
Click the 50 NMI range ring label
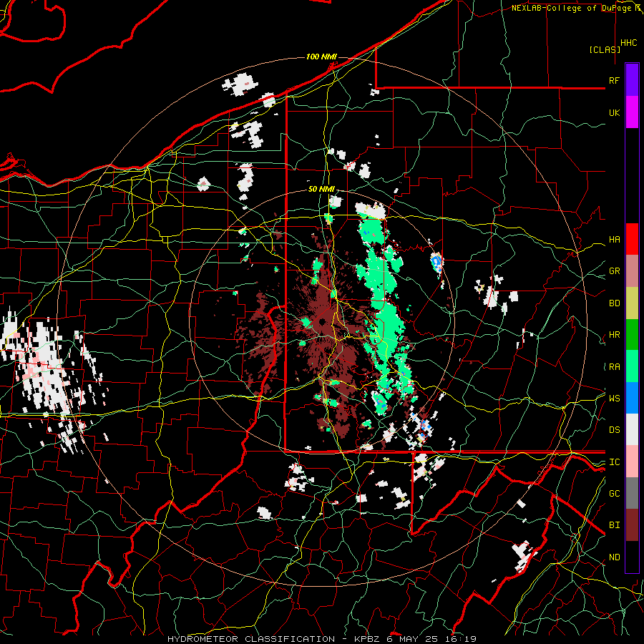pyautogui.click(x=321, y=190)
